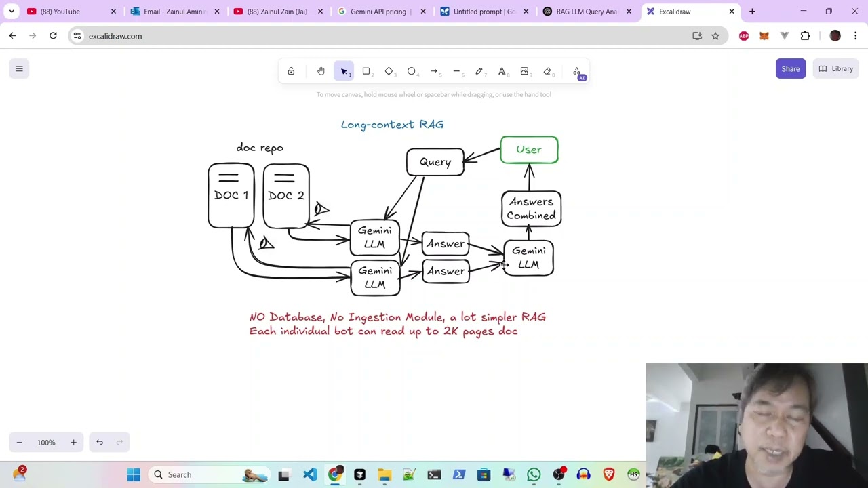Select the Answers Combined box

pos(531,208)
